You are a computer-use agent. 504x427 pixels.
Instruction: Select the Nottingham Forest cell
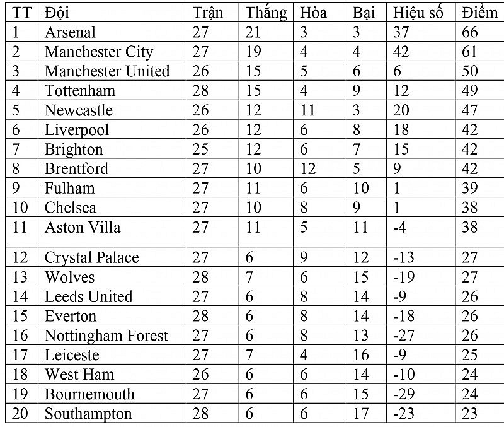click(x=106, y=336)
